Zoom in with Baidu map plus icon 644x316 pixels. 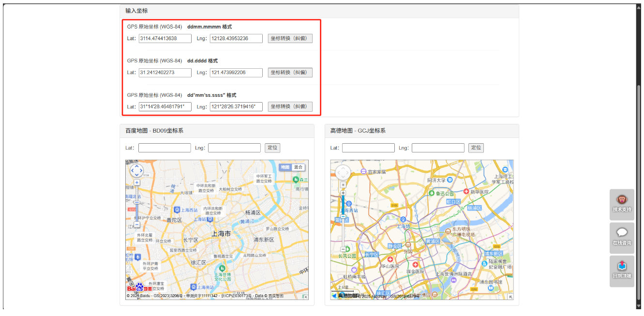(x=136, y=182)
